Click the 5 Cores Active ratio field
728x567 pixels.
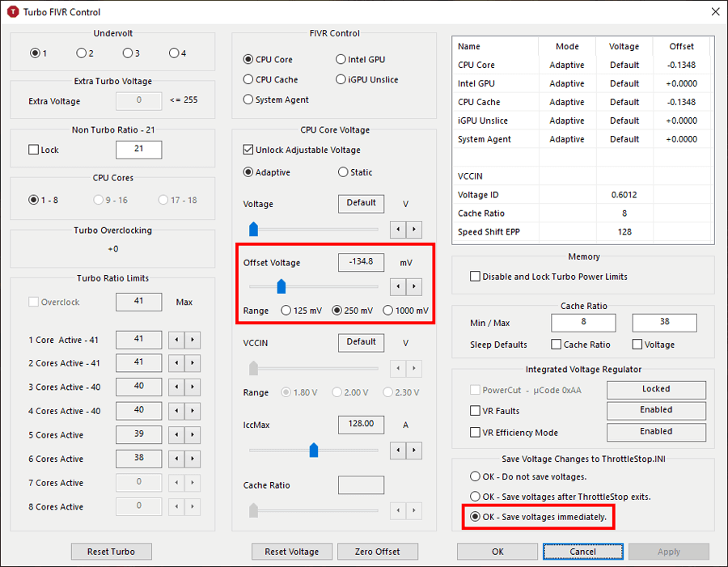click(x=138, y=434)
